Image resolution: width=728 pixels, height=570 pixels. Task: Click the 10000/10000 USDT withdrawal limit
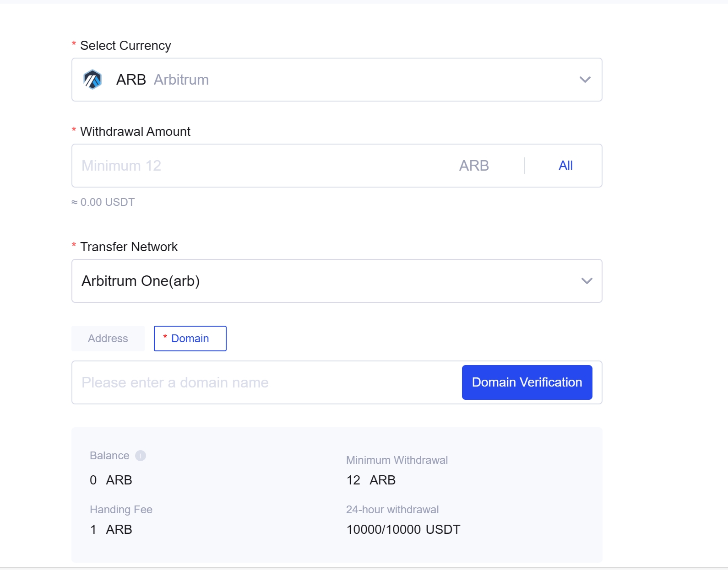[403, 529]
